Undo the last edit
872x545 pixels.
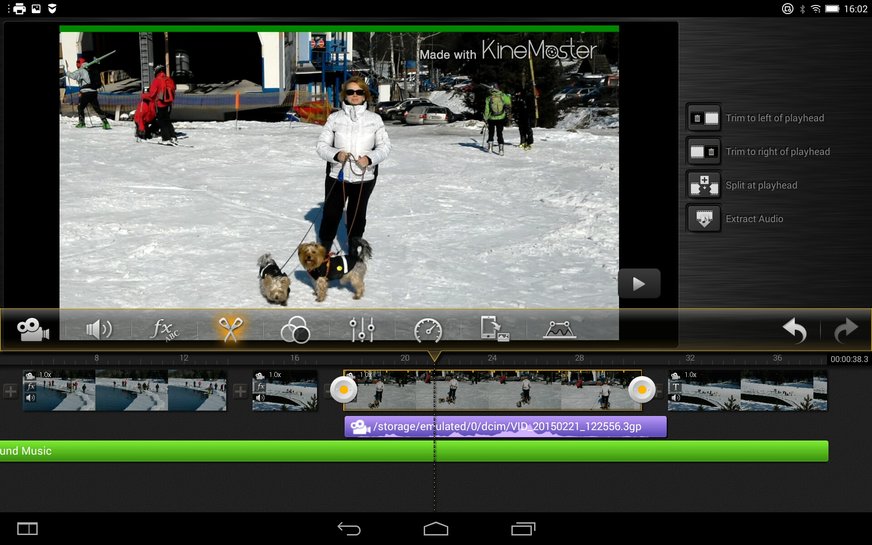click(794, 330)
